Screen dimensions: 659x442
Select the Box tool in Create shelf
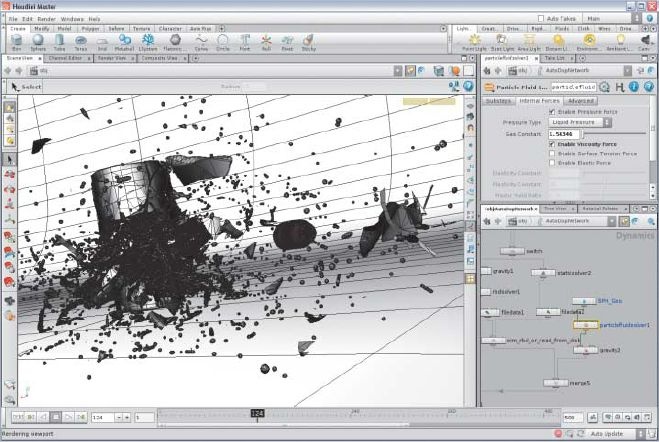pyautogui.click(x=17, y=41)
